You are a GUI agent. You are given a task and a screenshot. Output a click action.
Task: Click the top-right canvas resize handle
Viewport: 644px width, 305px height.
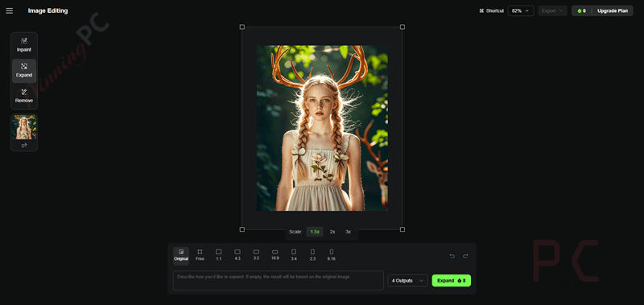pos(402,27)
